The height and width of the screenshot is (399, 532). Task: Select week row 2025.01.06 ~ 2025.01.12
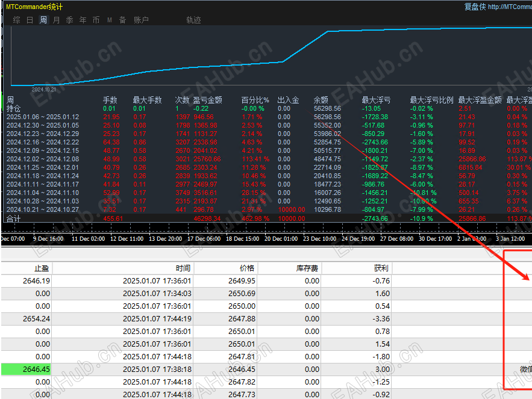click(266, 117)
